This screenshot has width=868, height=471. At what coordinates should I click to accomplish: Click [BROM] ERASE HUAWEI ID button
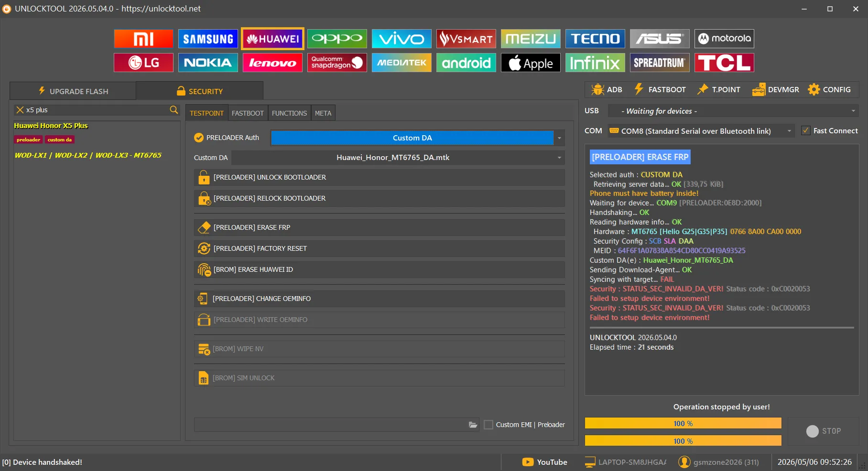point(380,269)
